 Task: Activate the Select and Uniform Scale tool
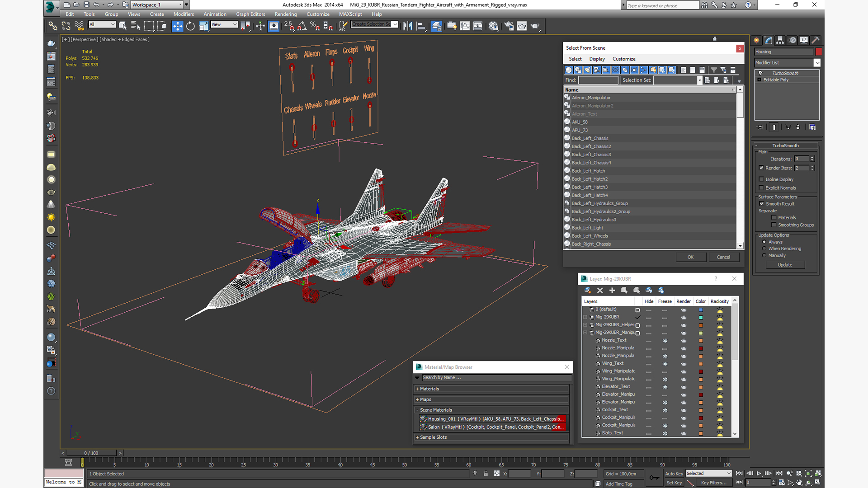[204, 26]
